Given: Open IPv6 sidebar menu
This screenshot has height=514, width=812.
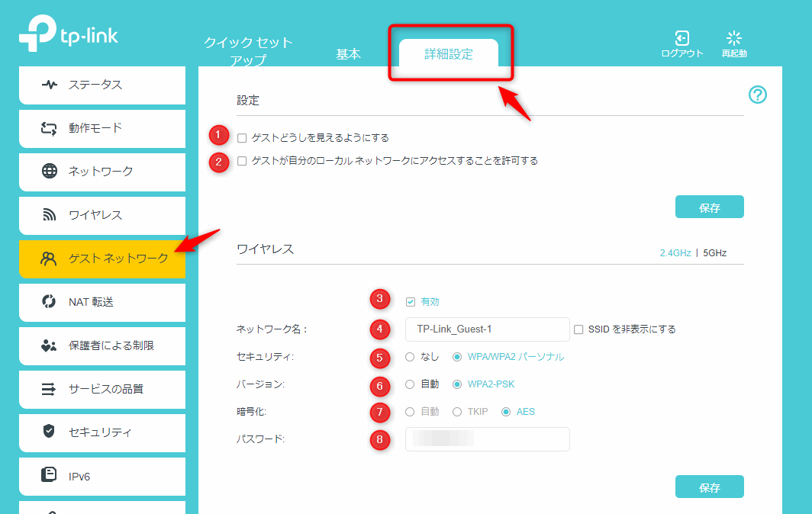Looking at the screenshot, I should point(102,476).
